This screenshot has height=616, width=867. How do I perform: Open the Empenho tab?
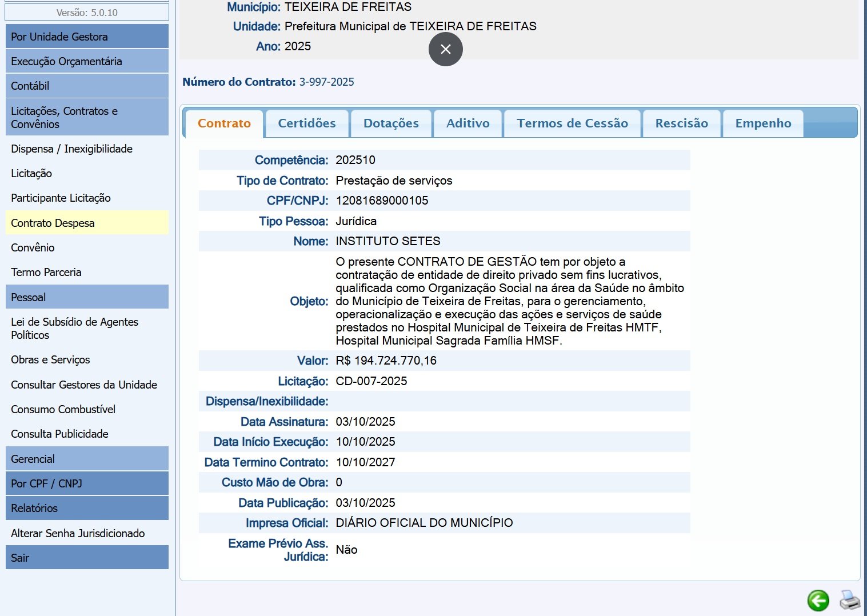point(764,123)
